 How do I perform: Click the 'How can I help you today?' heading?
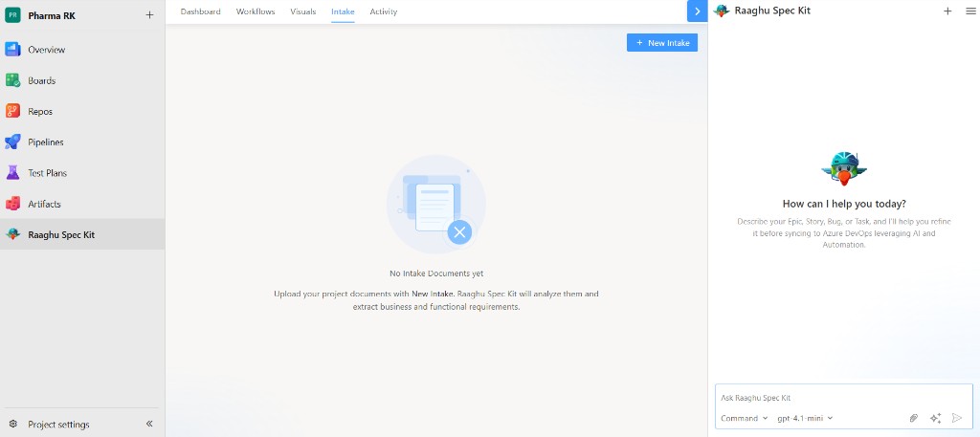point(844,204)
